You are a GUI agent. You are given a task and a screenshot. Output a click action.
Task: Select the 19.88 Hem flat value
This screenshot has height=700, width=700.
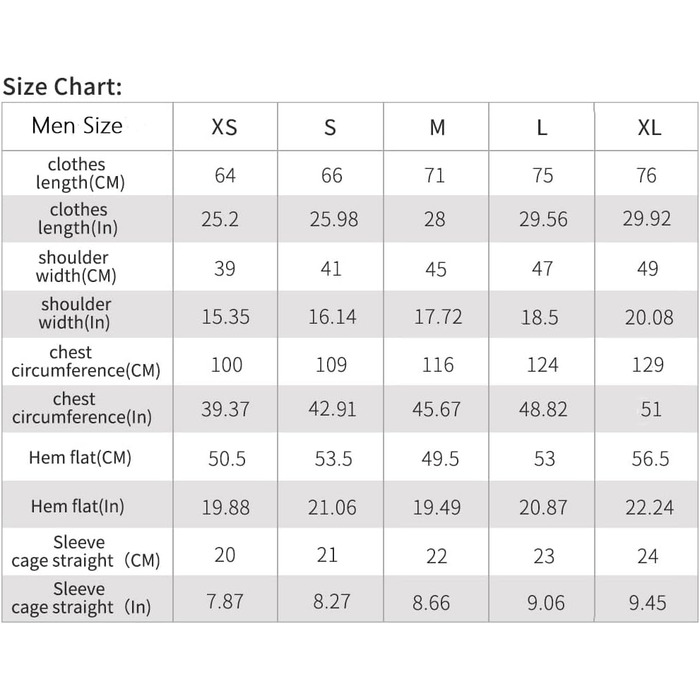[x=226, y=507]
